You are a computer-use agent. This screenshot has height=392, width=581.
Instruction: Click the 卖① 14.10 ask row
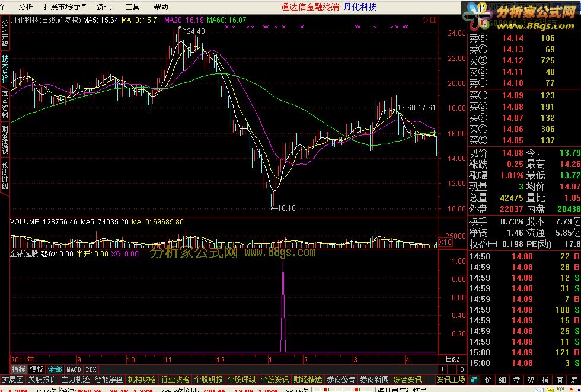click(x=524, y=83)
